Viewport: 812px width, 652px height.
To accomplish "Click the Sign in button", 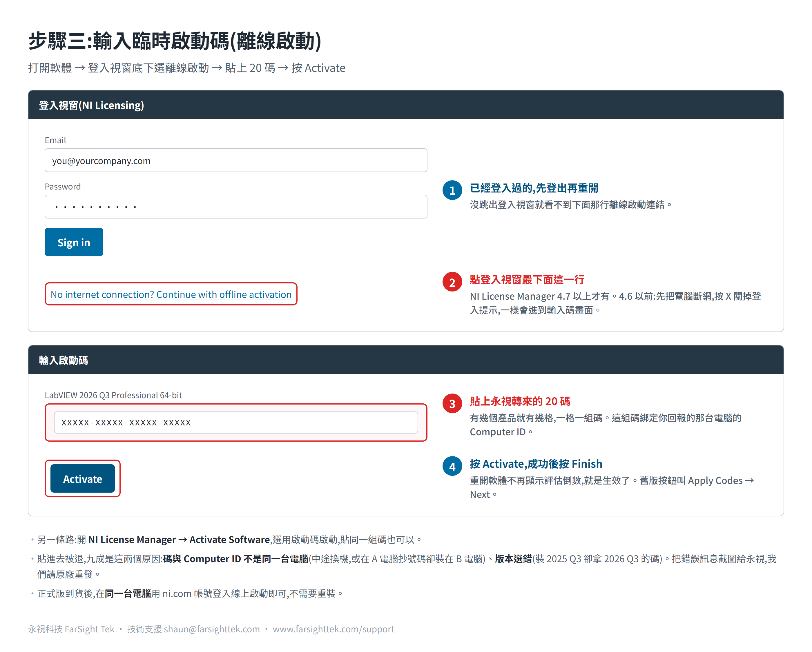I will click(74, 242).
